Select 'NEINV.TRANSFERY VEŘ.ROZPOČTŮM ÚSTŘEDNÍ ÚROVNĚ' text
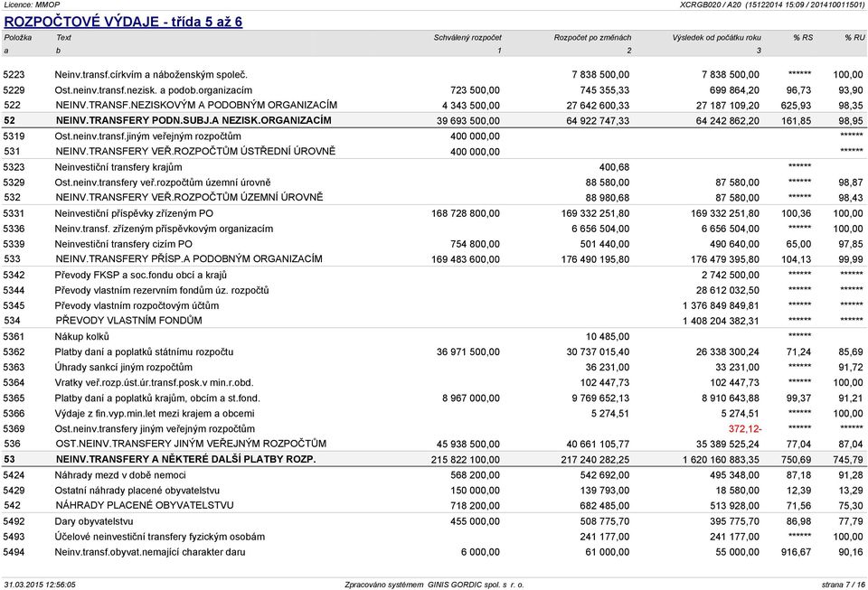The image size is (868, 590). click(195, 151)
